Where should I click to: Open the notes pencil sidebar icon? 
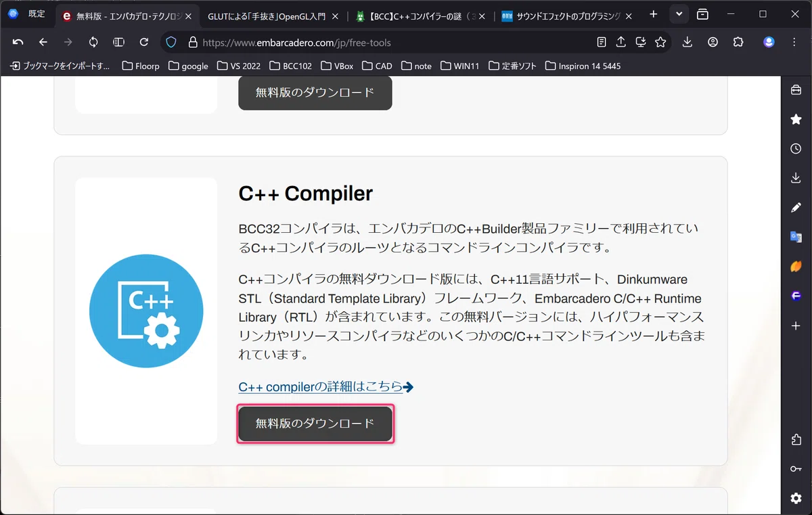796,208
